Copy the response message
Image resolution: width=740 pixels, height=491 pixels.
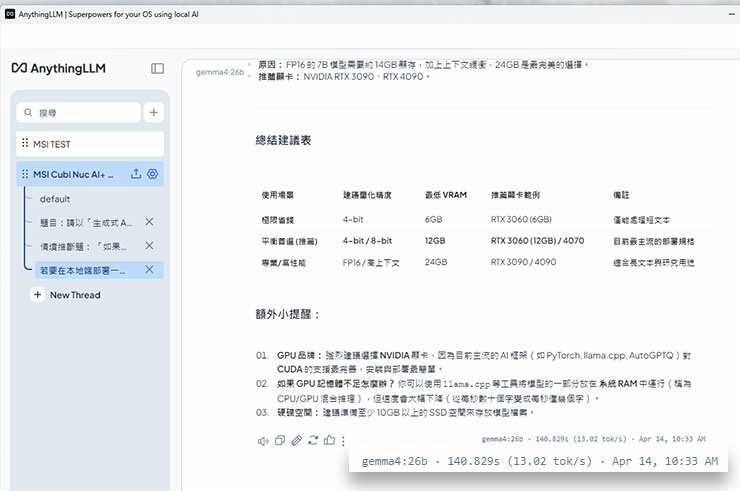click(280, 440)
